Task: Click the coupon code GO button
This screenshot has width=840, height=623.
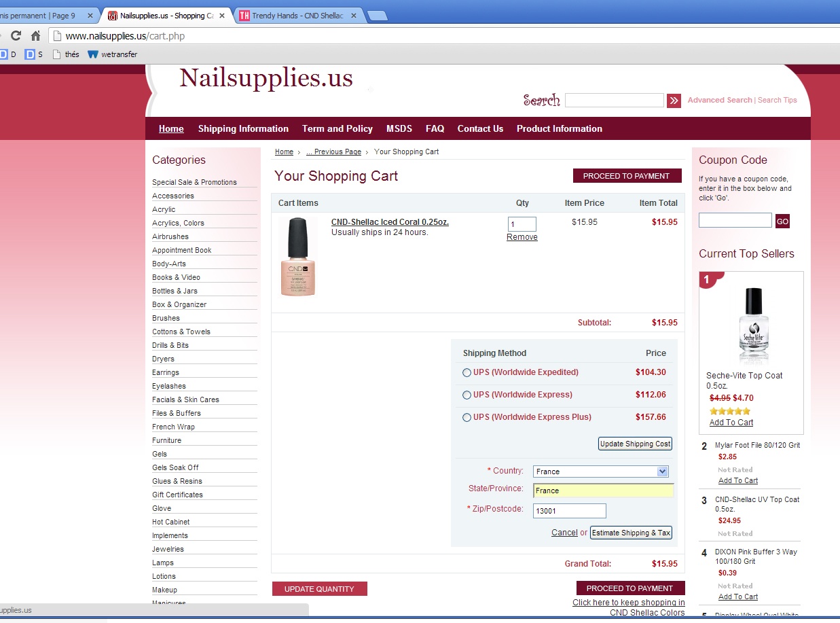Action: [x=782, y=221]
